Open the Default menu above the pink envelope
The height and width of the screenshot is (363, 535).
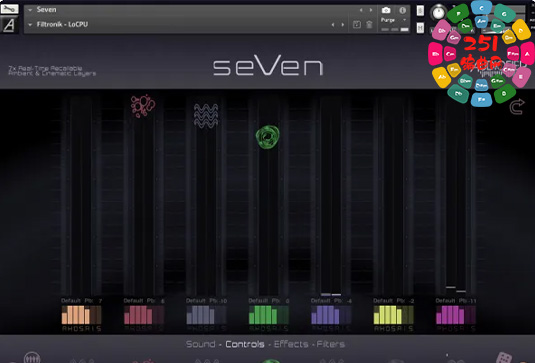[x=133, y=301]
